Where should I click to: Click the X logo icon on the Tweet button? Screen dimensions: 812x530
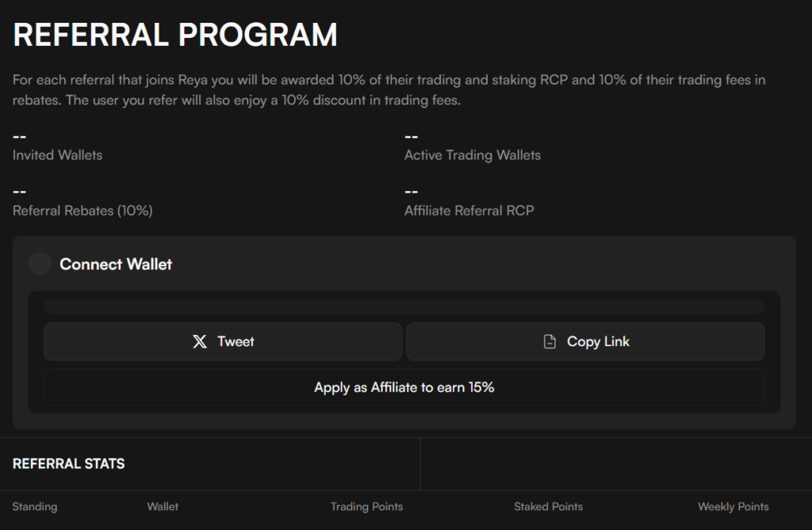click(x=200, y=341)
